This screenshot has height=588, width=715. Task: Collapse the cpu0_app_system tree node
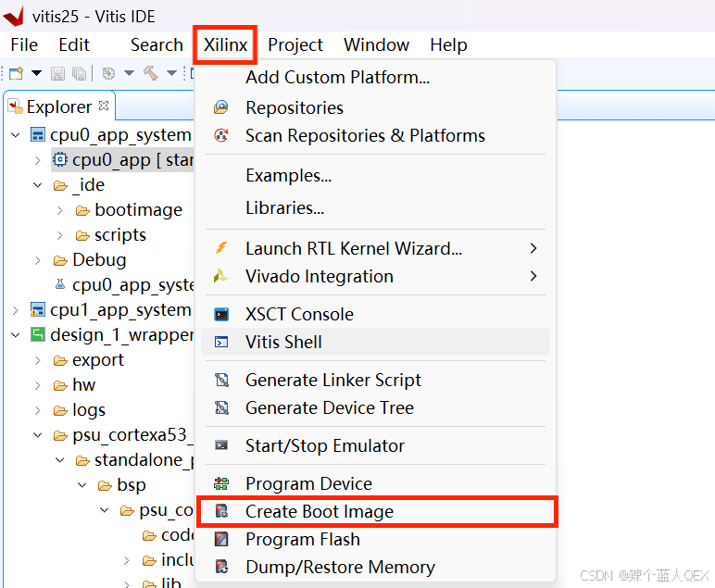click(16, 135)
